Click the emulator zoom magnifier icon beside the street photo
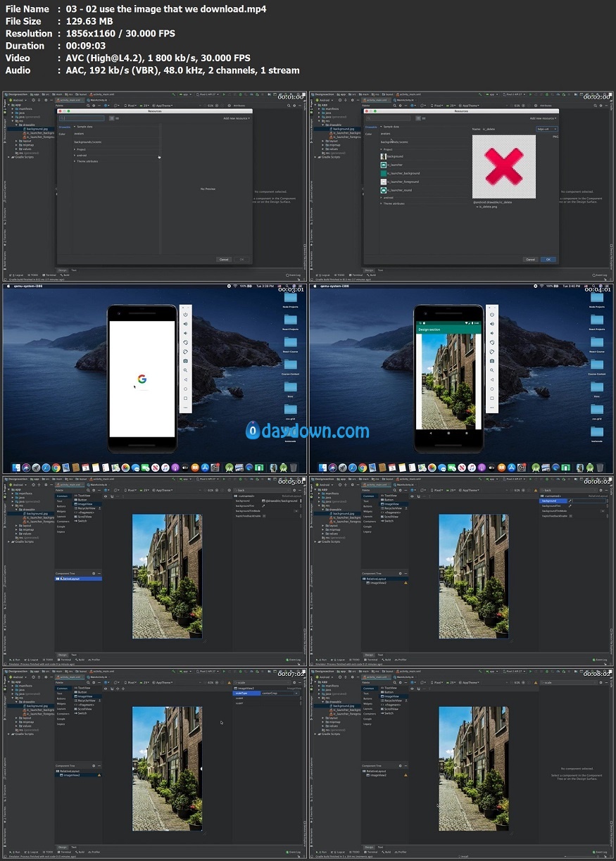Viewport: 616px width, 861px height. (x=491, y=370)
